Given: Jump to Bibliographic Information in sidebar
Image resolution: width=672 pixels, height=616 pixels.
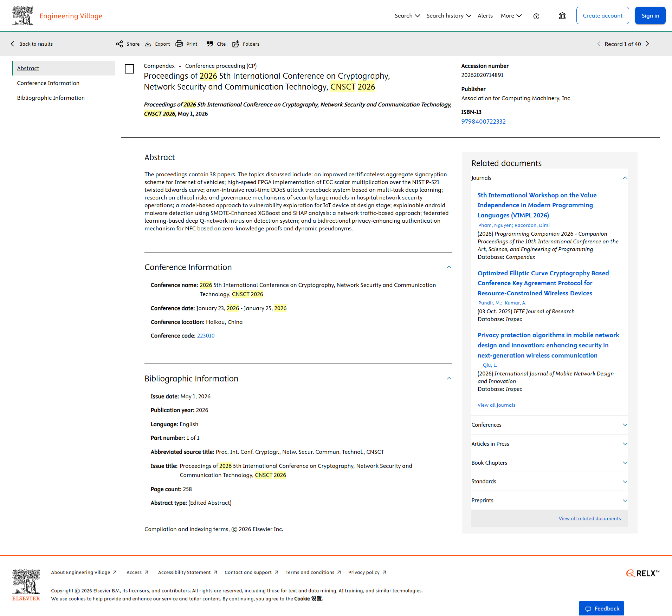Looking at the screenshot, I should point(51,98).
